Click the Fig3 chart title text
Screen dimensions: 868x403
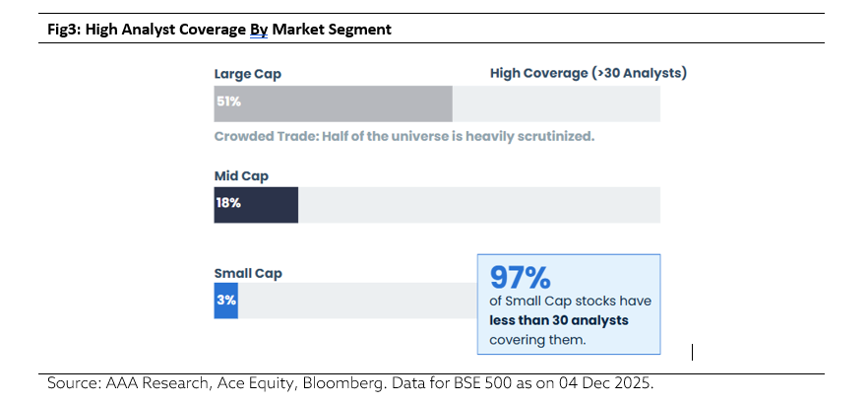click(218, 30)
